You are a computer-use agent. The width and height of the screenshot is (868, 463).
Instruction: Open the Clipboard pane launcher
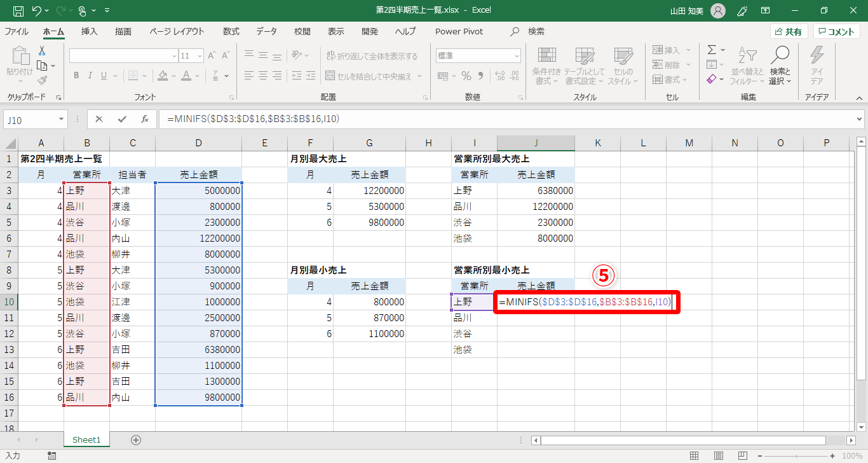pos(58,98)
